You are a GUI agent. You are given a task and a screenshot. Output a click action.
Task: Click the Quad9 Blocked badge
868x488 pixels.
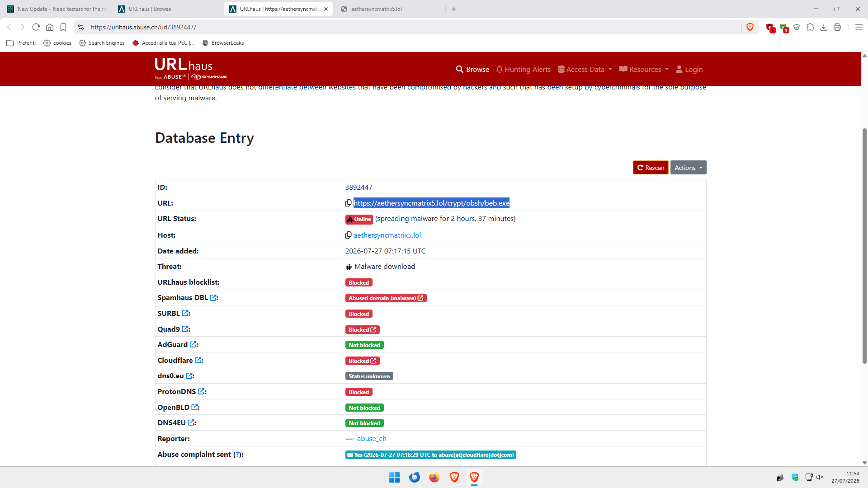(362, 329)
